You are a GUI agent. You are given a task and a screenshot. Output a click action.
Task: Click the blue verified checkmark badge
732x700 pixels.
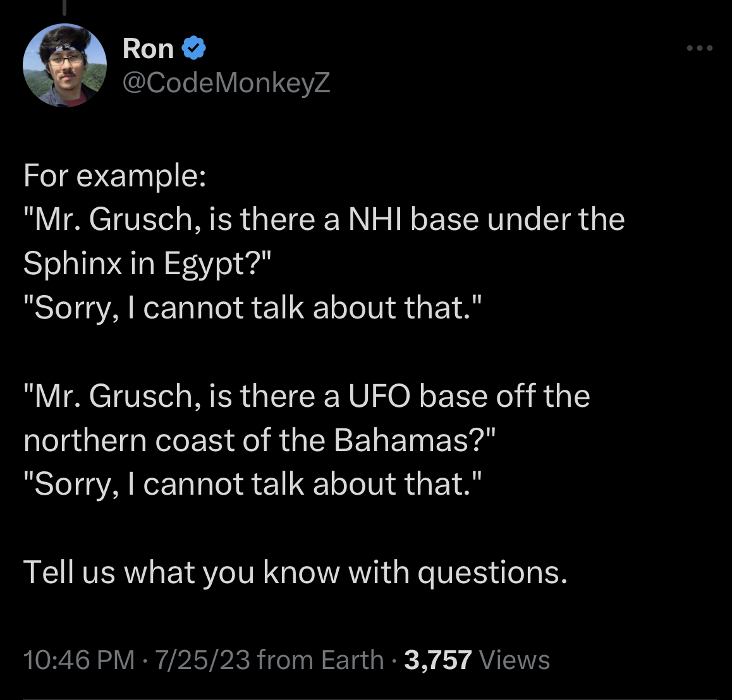(194, 49)
